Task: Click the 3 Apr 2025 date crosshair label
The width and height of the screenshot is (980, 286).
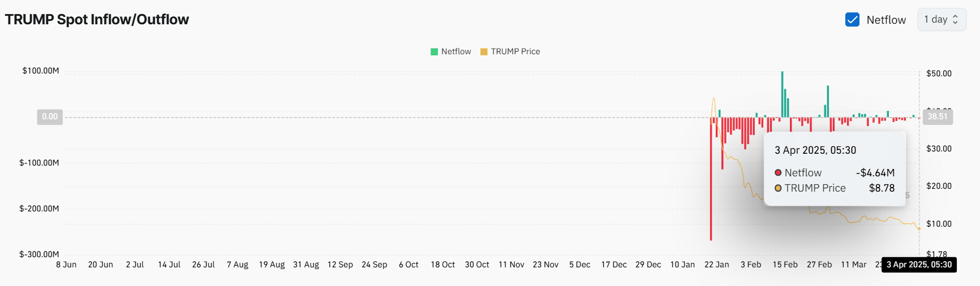Action: (x=919, y=265)
